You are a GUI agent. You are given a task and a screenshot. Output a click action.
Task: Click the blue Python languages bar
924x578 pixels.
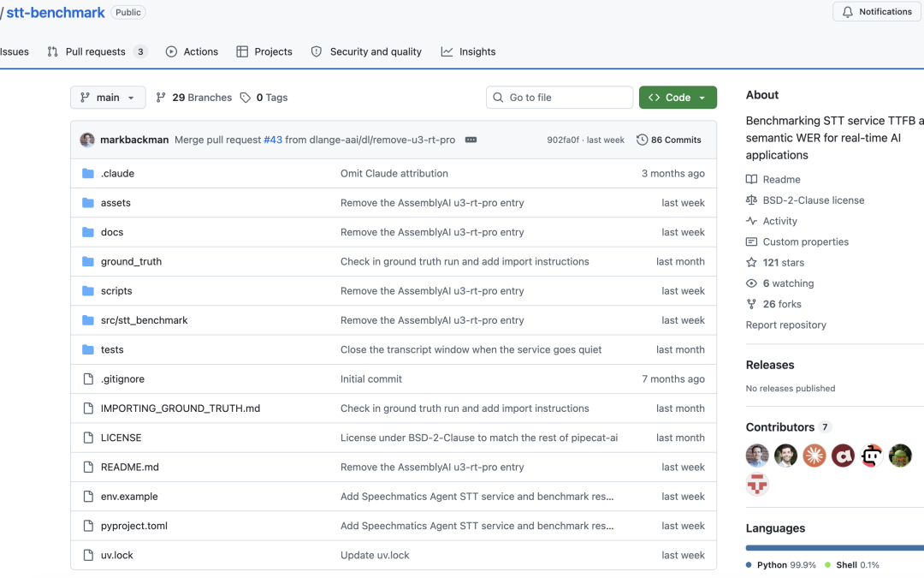tap(834, 548)
